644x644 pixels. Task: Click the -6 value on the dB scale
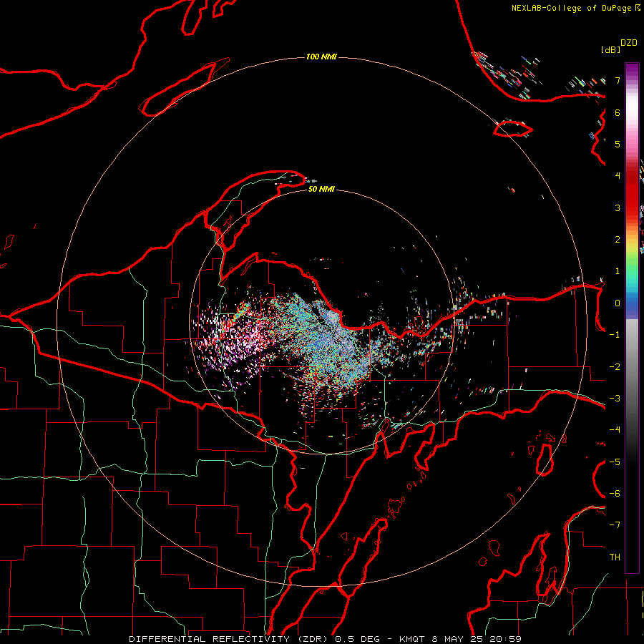(x=615, y=494)
